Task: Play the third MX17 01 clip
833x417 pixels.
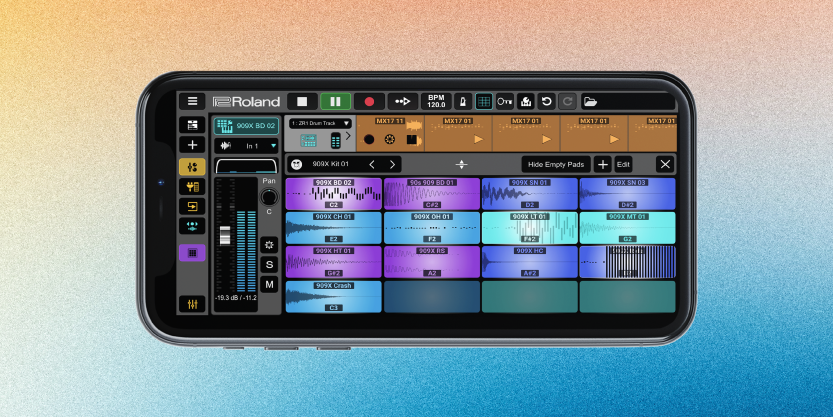Action: pyautogui.click(x=614, y=139)
